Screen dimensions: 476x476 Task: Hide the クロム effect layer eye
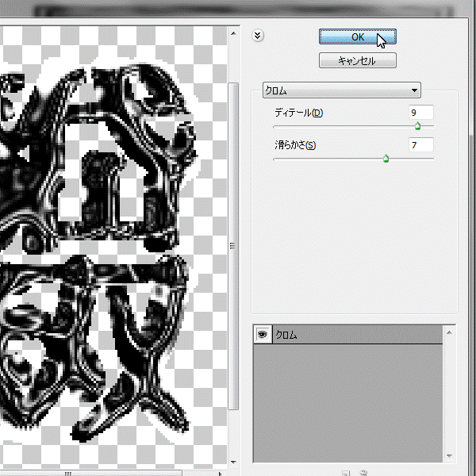tap(263, 335)
